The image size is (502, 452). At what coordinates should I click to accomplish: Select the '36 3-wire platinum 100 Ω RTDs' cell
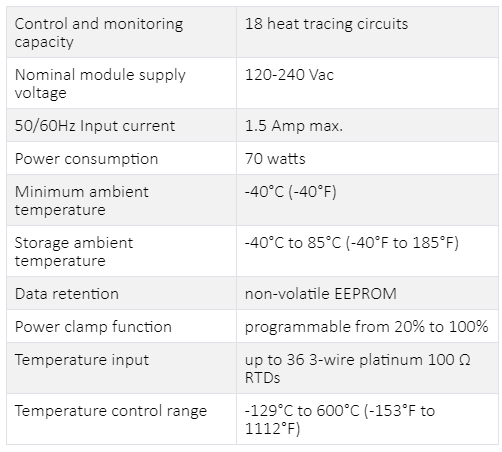pyautogui.click(x=367, y=368)
